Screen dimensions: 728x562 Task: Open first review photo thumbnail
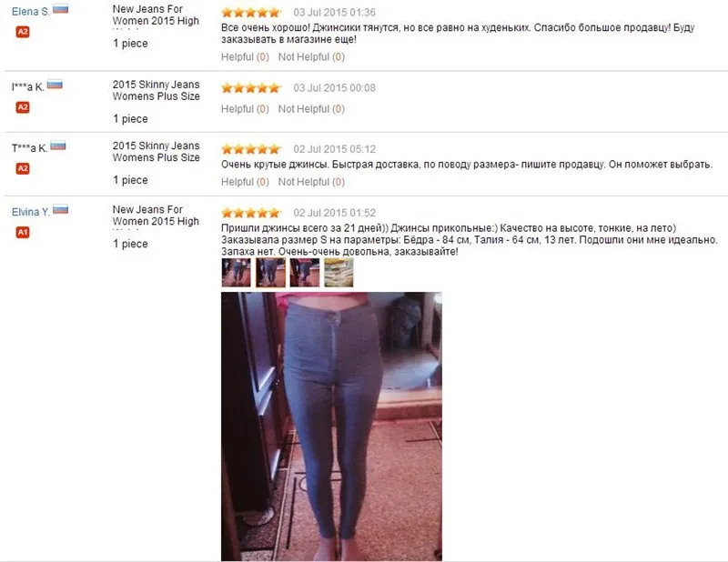coord(237,273)
